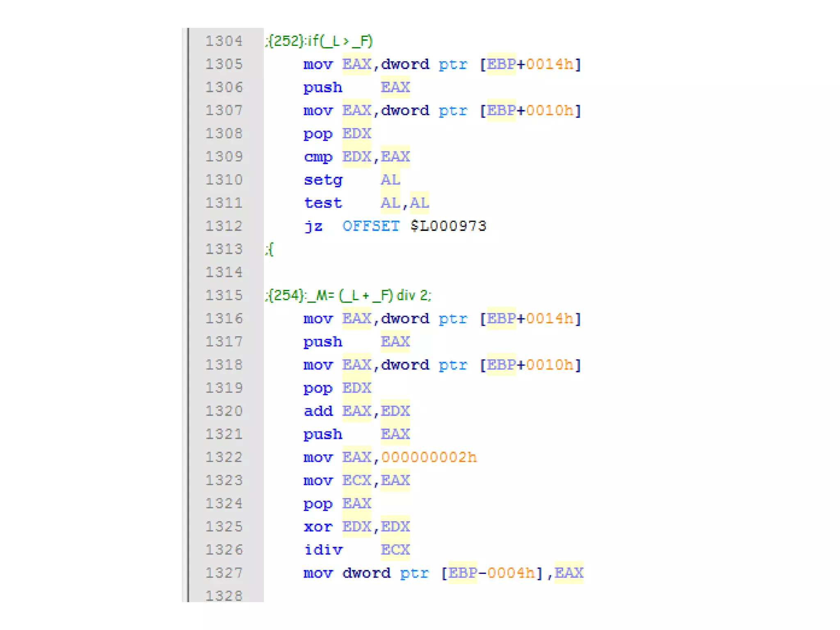
Task: Click the EBP-0004h operand on line 1327
Action: pyautogui.click(x=491, y=573)
